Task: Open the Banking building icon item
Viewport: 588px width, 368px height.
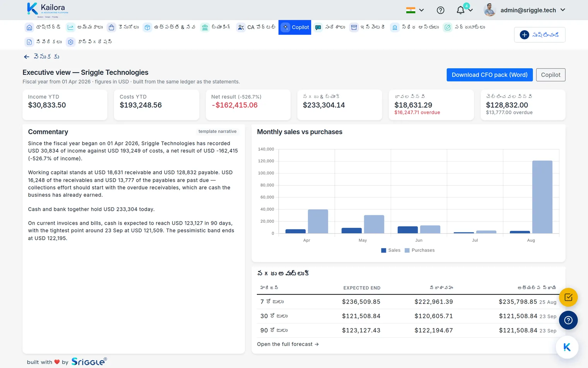Action: coord(205,28)
